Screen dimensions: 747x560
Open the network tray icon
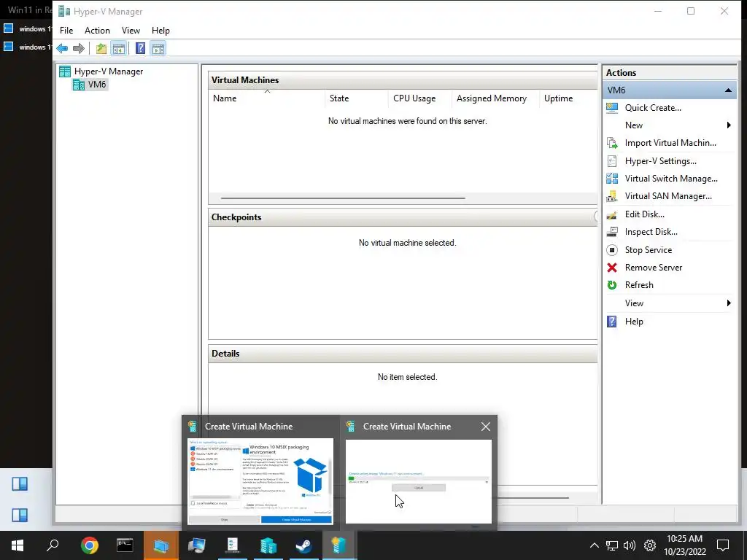(612, 545)
